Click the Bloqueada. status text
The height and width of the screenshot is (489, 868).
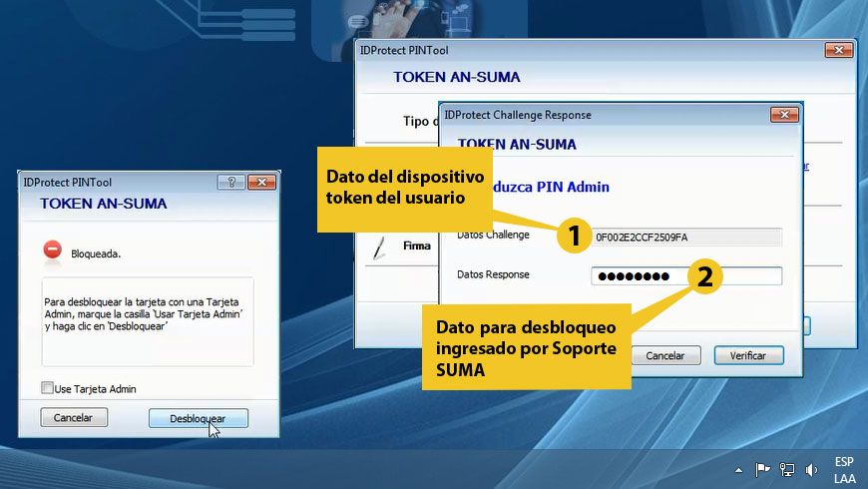coord(96,254)
